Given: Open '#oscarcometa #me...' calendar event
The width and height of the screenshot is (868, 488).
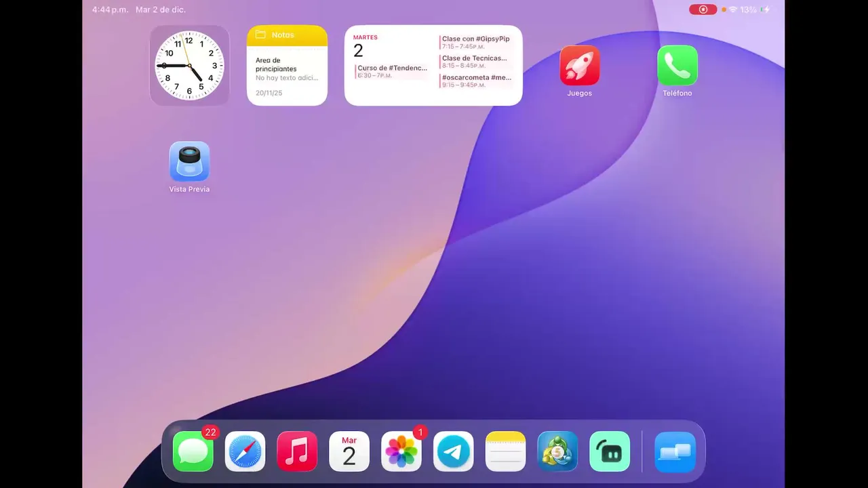Looking at the screenshot, I should (x=476, y=81).
